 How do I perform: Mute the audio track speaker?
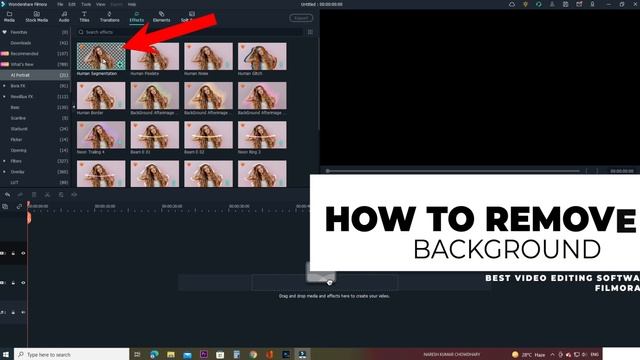coord(23,312)
